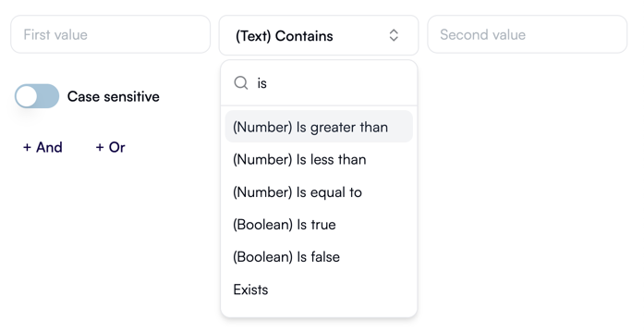Focus the operator search box containing "is"
Viewport: 644px width, 333px height.
click(x=319, y=83)
